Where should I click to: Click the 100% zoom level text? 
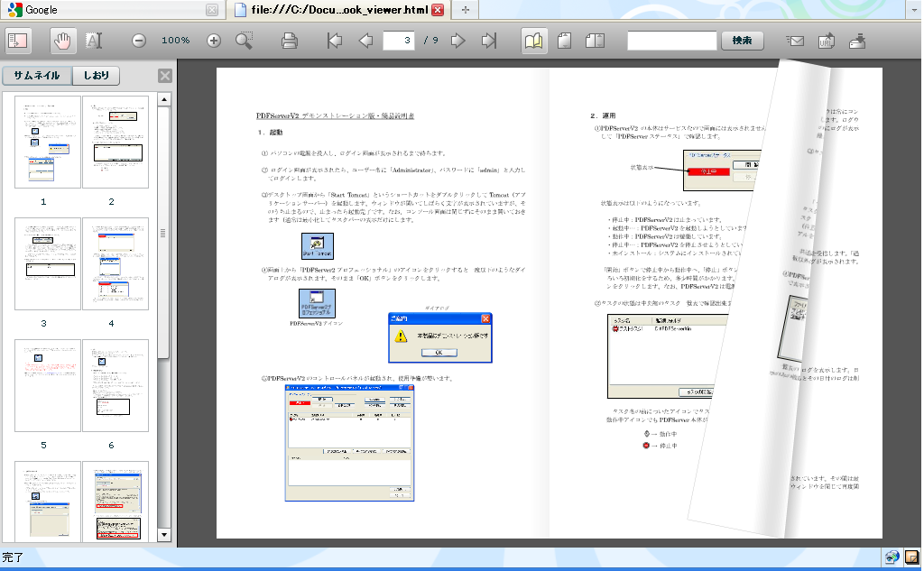[x=176, y=41]
